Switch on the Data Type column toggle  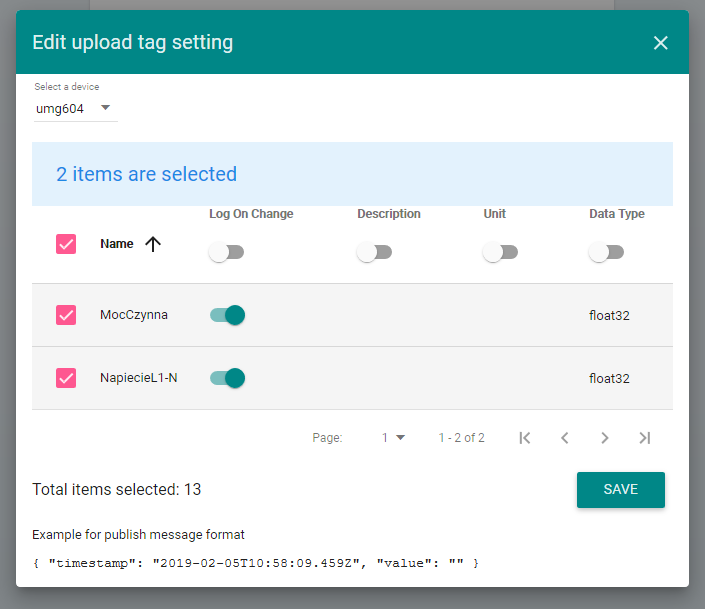(x=606, y=253)
